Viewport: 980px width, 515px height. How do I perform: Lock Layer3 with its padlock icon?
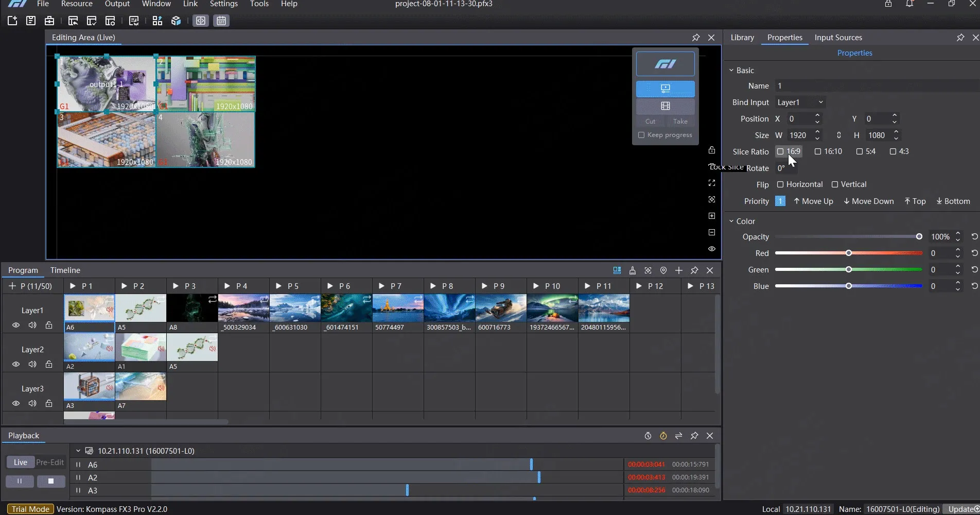[x=49, y=403]
